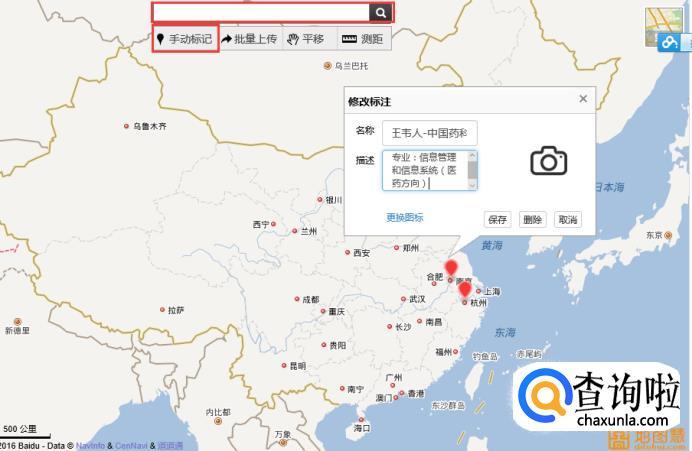Click the map type thumbnail
692x451 pixels.
coord(664,26)
